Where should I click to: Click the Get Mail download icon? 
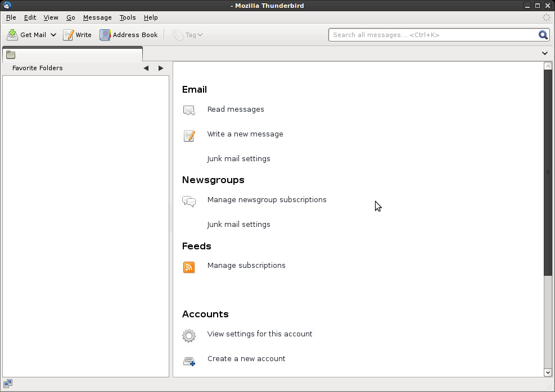click(12, 35)
